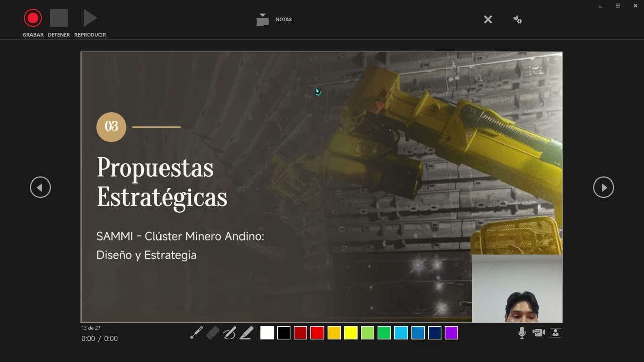Select the highlighter tool
Screen dimensions: 644x362
pyautogui.click(x=246, y=333)
